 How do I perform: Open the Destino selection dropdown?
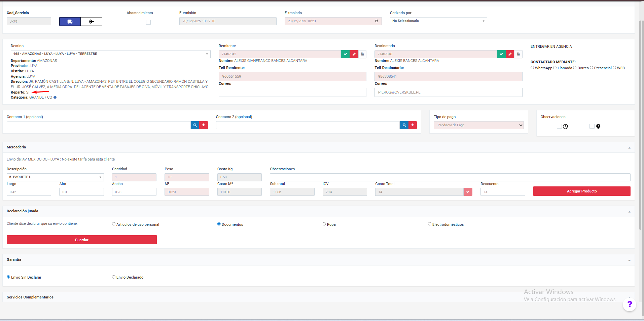(110, 54)
